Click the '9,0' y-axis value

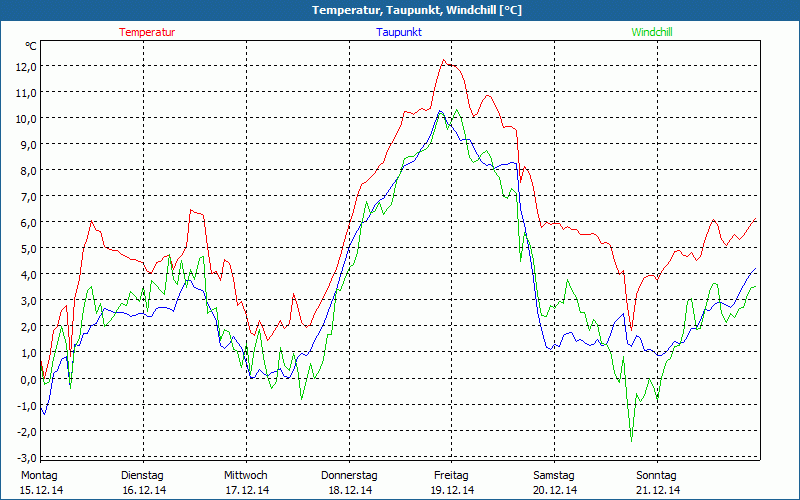tap(29, 144)
